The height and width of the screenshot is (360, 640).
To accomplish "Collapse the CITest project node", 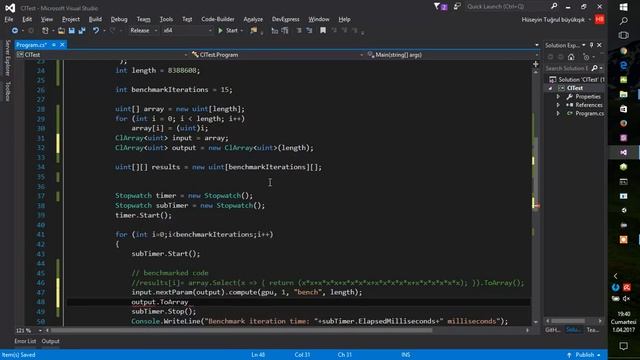I will click(551, 88).
